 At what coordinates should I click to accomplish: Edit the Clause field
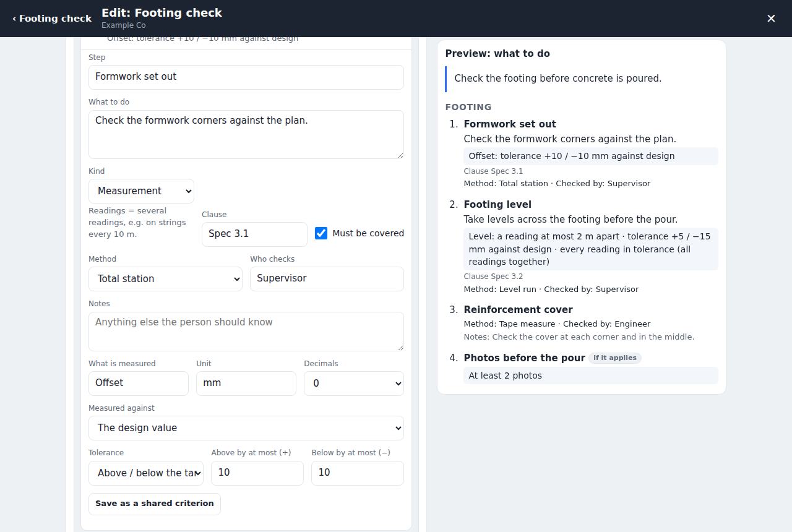(254, 234)
